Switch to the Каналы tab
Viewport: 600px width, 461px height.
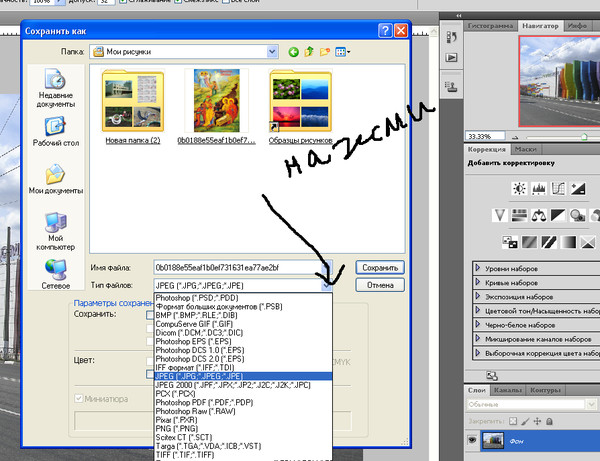(507, 390)
